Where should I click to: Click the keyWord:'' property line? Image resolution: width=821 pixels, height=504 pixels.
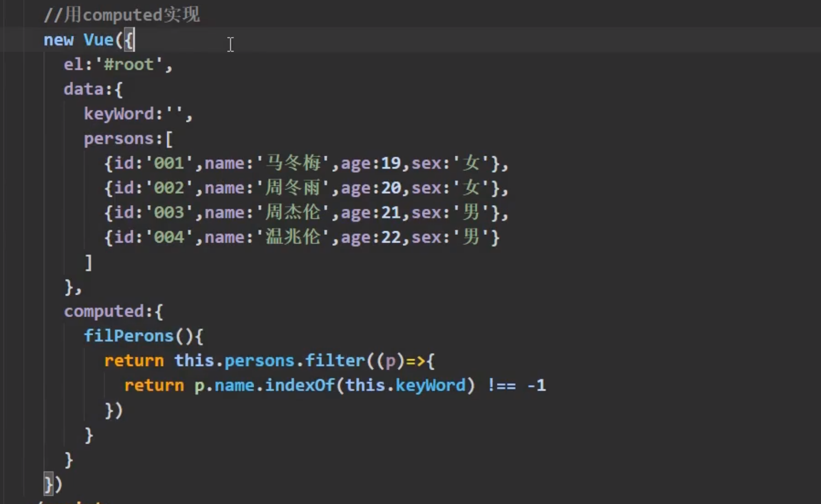pyautogui.click(x=138, y=114)
